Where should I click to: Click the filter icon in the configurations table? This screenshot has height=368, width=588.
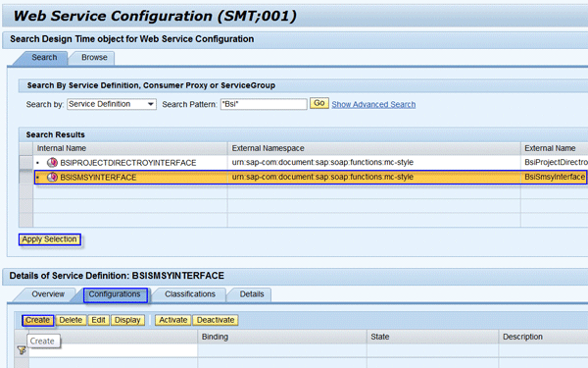tap(22, 350)
